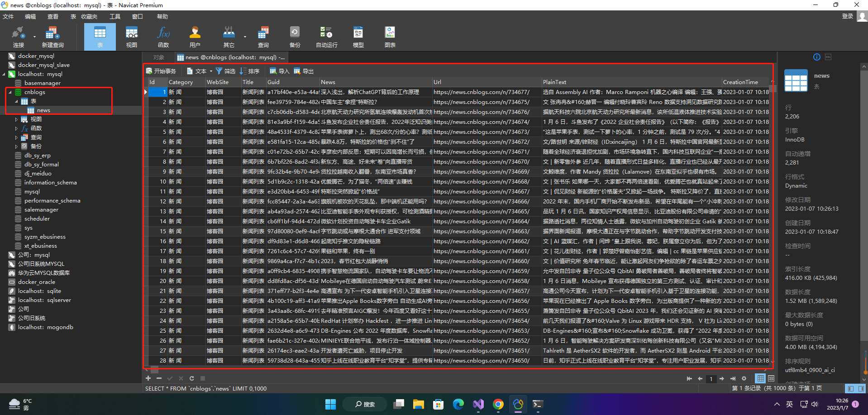
Task: Open the 文本 text dropdown
Action: (200, 71)
